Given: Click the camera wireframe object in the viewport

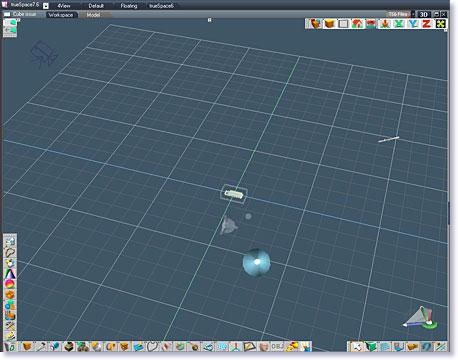Looking at the screenshot, I should [44, 53].
